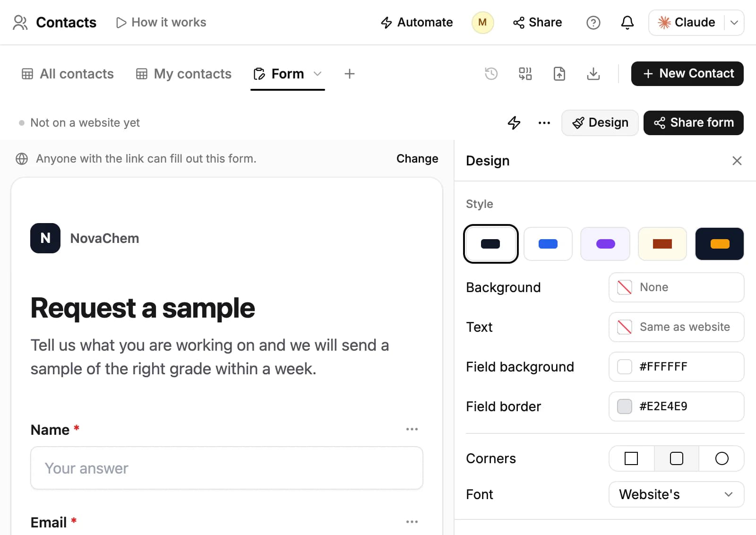Open options dots for Name field
756x535 pixels.
pos(412,429)
